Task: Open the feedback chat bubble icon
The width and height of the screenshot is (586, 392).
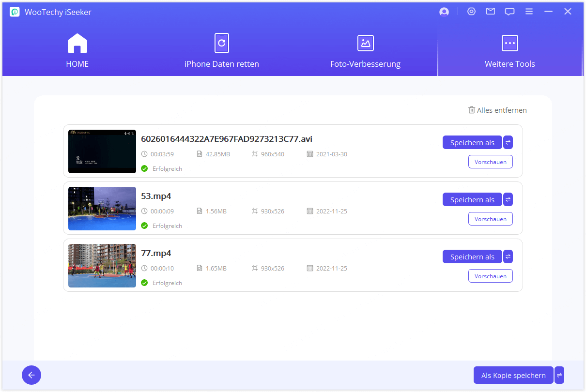Action: pyautogui.click(x=509, y=12)
